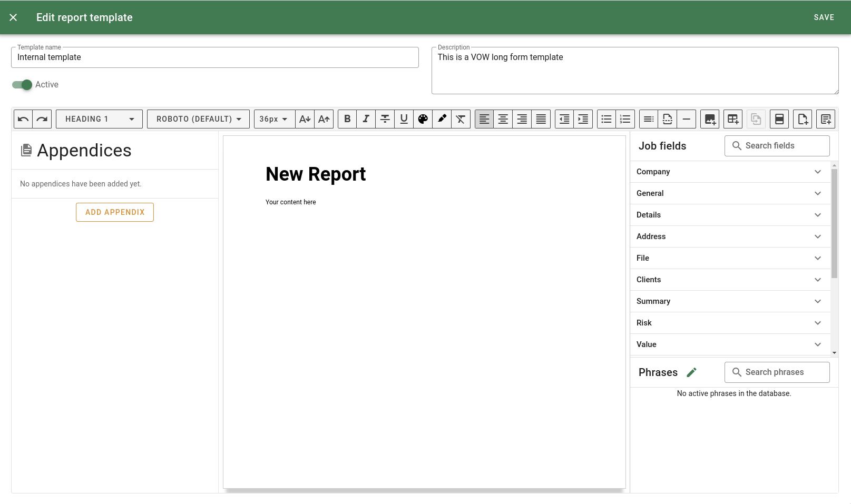Screen dimensions: 851x504
Task: Apply the highlighter pen color
Action: pyautogui.click(x=442, y=119)
